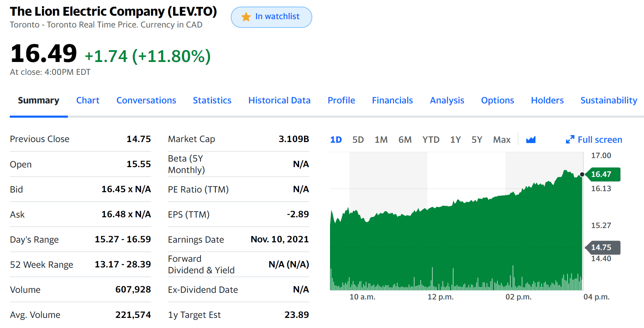Open the Options tab
The width and height of the screenshot is (644, 328).
pos(497,100)
